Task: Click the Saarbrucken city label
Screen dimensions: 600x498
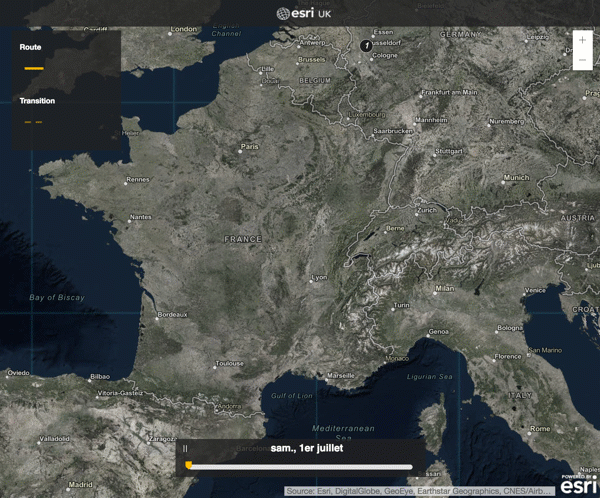Action: click(x=393, y=131)
